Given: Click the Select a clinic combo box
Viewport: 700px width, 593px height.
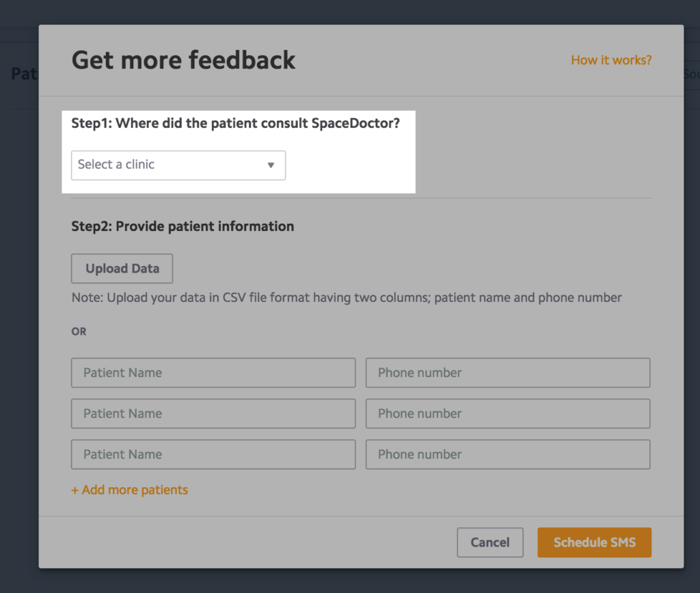Looking at the screenshot, I should pos(178,165).
